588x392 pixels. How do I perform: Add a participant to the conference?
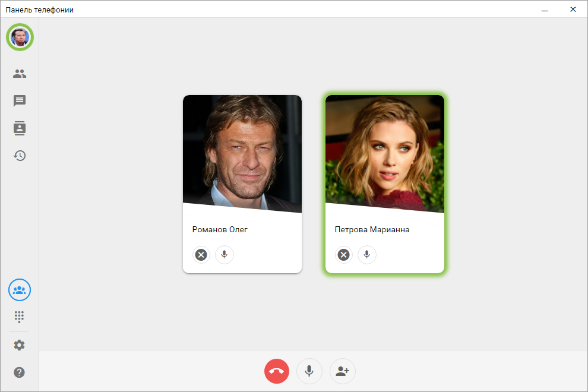coord(342,371)
